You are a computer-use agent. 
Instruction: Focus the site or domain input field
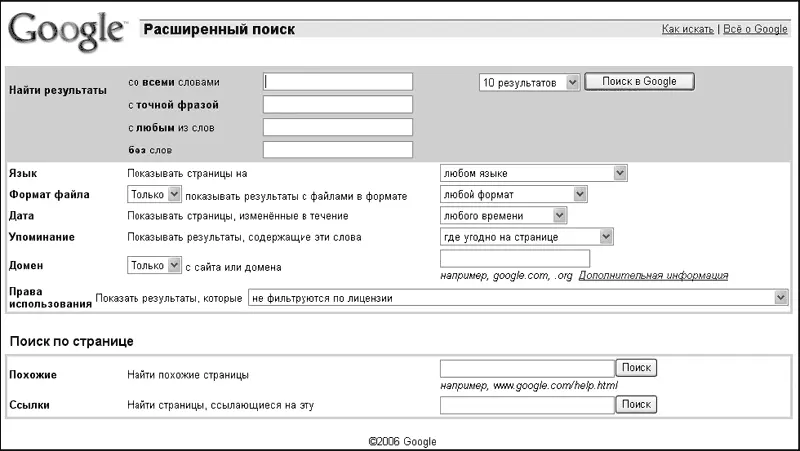tap(515, 258)
